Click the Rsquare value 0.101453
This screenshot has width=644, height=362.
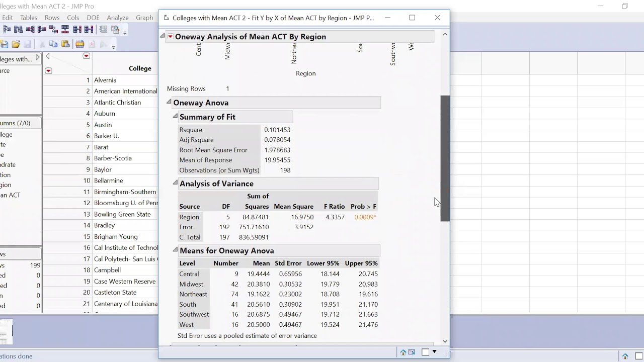pos(277,130)
